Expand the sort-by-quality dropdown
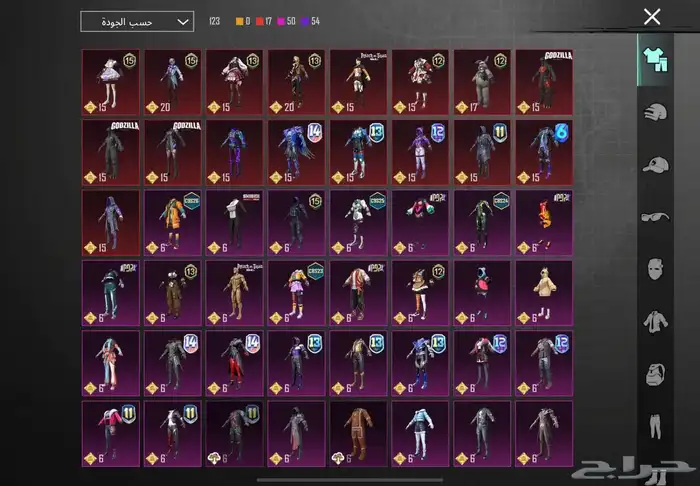Viewport: 700px width, 486px height. tap(137, 21)
